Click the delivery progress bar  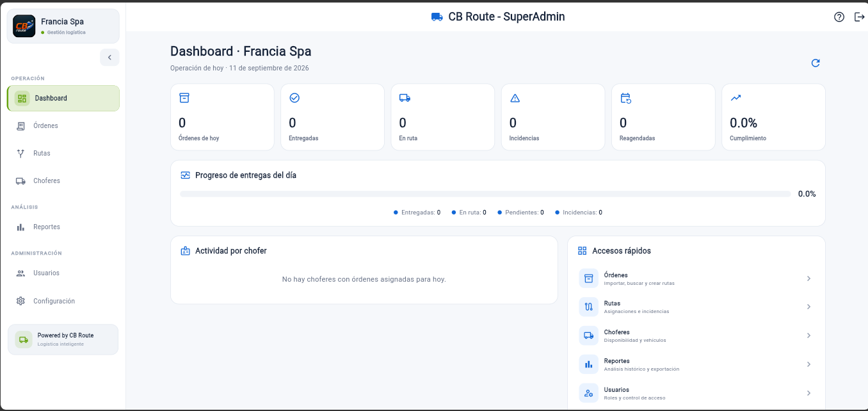485,194
